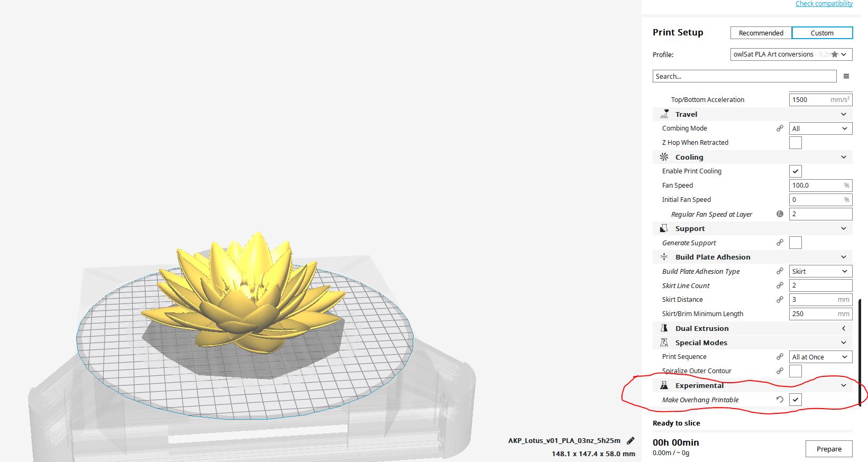Click the job name AKP_Lotus_v01_PLA_03nz_5h25m
This screenshot has height=462, width=868.
click(x=564, y=440)
